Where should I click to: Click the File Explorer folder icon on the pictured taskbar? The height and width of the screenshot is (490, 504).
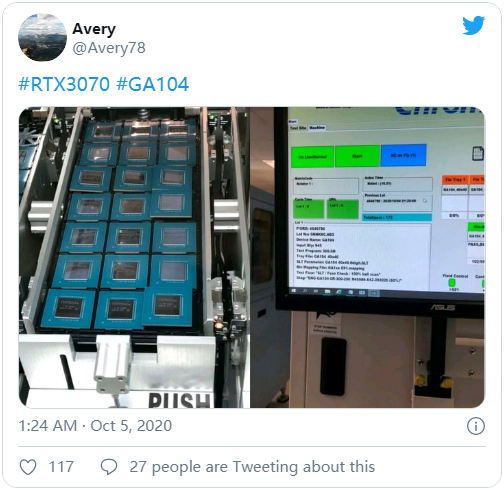point(327,292)
